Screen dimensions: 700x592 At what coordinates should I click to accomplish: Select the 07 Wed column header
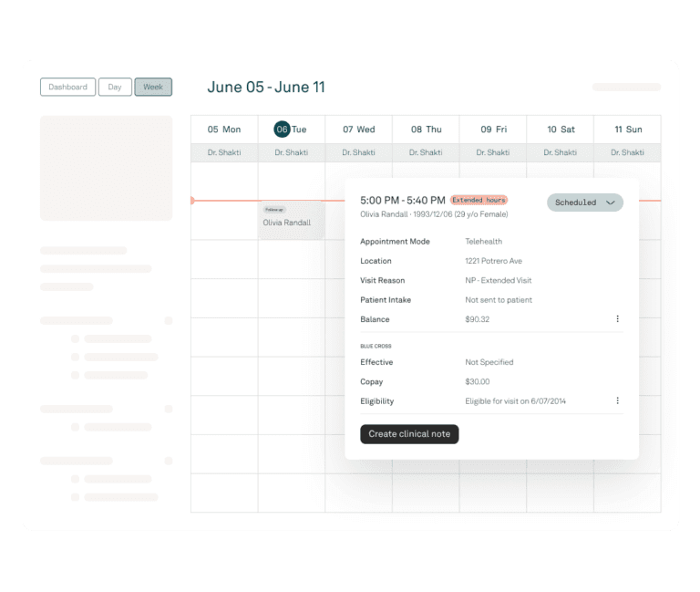[359, 130]
